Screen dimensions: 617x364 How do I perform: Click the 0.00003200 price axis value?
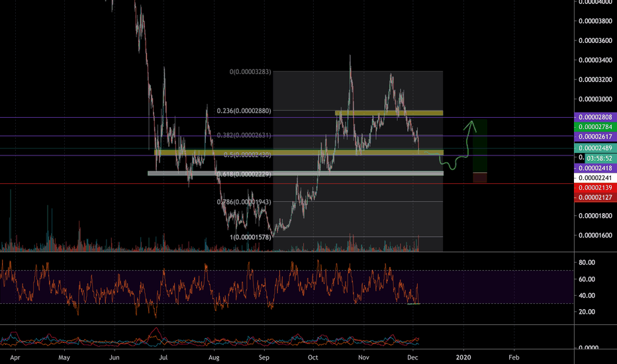pos(595,79)
